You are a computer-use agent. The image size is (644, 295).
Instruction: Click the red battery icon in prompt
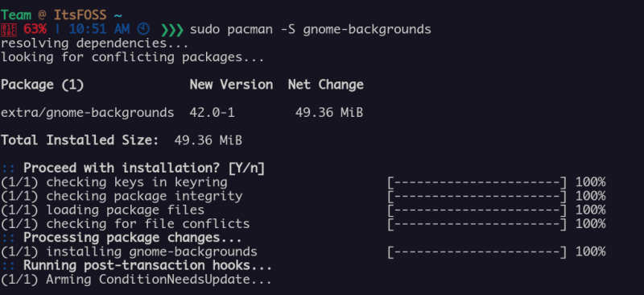click(x=8, y=30)
